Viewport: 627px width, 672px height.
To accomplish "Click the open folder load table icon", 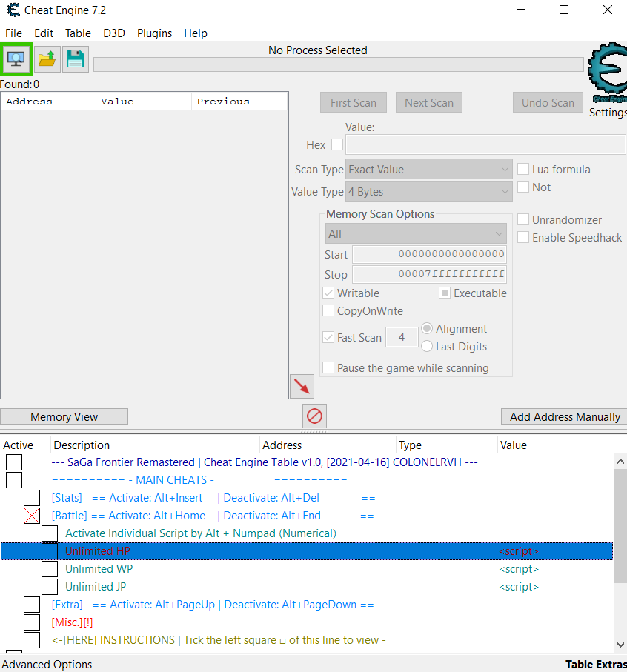I will tap(47, 59).
